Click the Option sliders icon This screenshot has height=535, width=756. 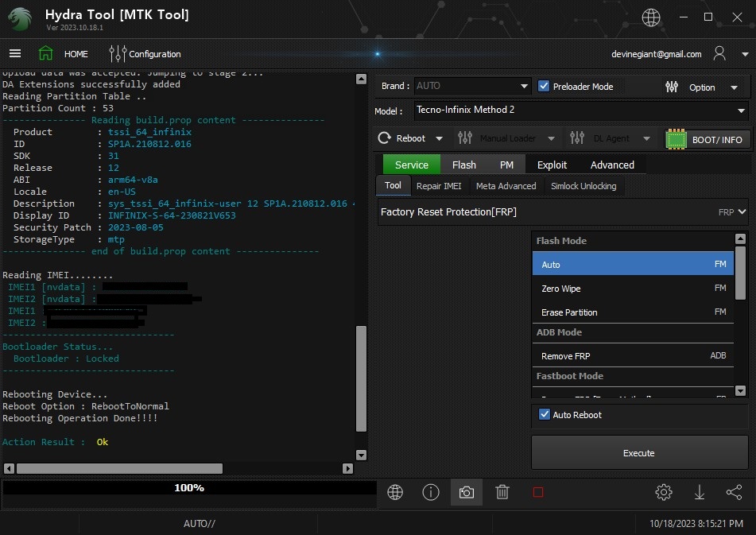pos(672,87)
